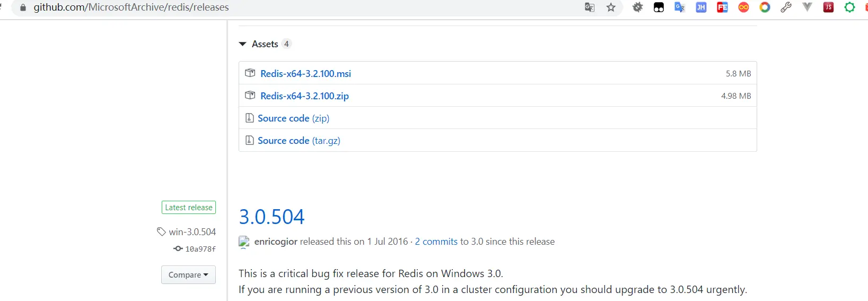
Task: Click the red JS extension icon
Action: coord(828,7)
